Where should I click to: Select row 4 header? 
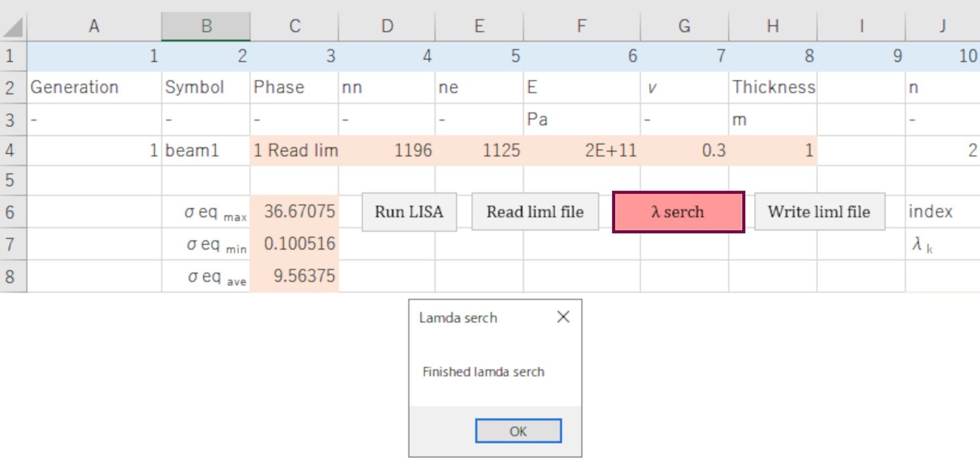10,151
